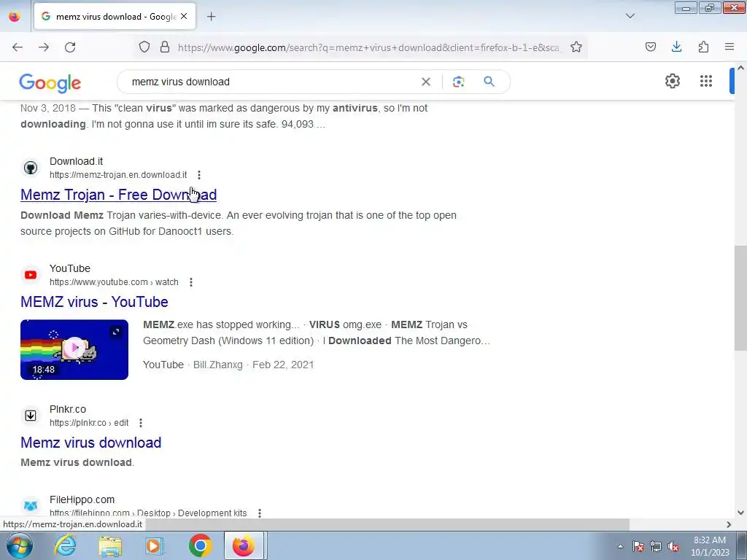Open Firefox downloads panel
This screenshot has height=560, width=747.
tap(676, 47)
